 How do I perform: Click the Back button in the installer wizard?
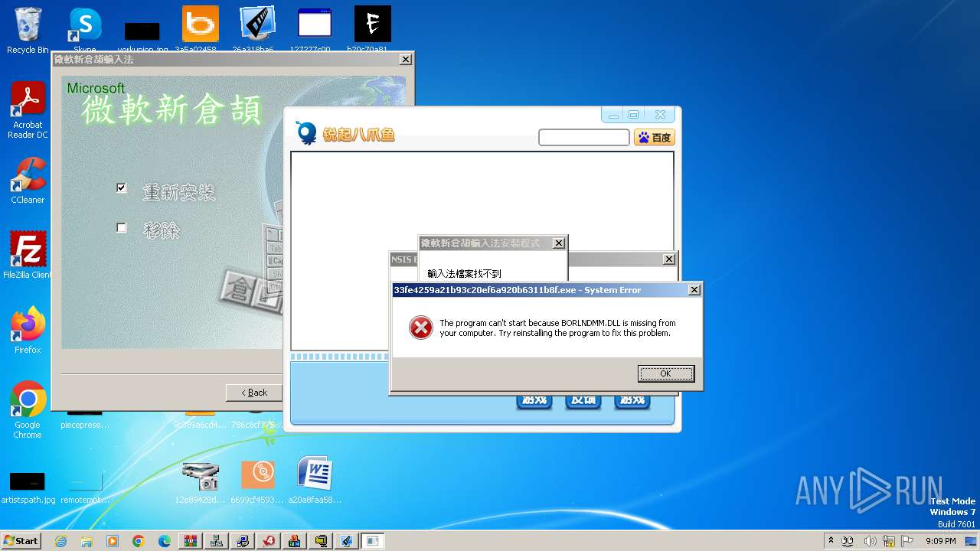coord(254,393)
